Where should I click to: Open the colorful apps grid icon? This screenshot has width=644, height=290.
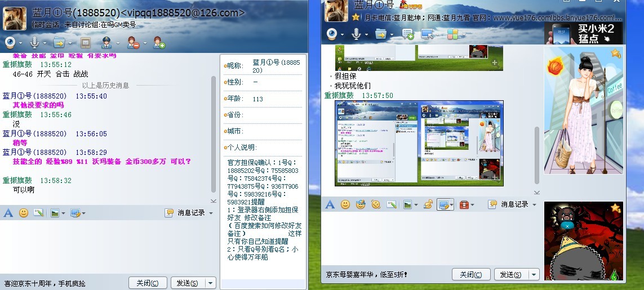point(452,34)
